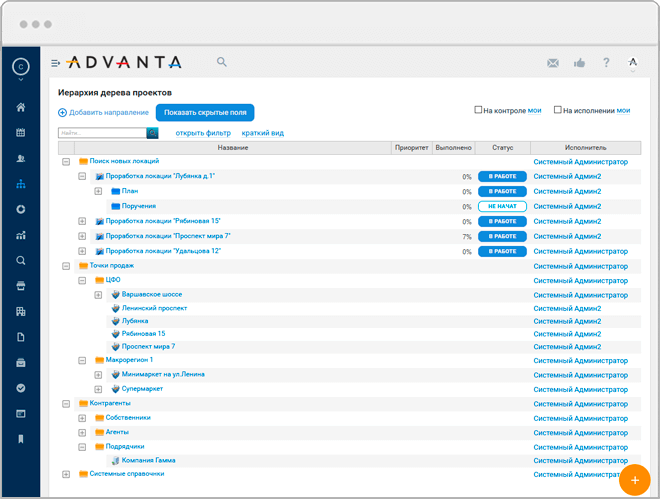Open the help question mark icon
The width and height of the screenshot is (660, 499).
[x=606, y=63]
